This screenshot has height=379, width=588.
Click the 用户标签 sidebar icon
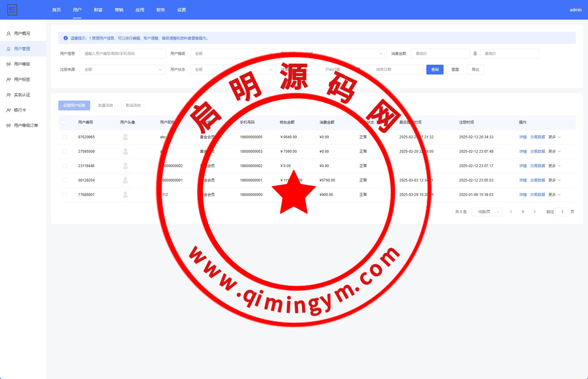[9, 80]
